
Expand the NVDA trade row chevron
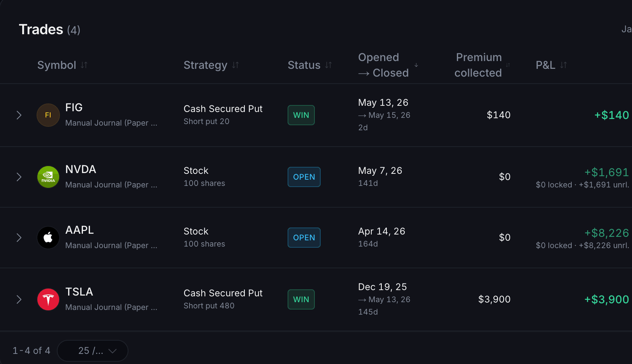(x=19, y=177)
